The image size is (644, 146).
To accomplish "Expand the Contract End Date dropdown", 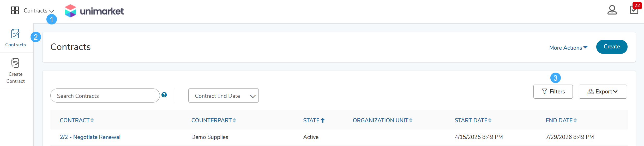I will coord(224,96).
